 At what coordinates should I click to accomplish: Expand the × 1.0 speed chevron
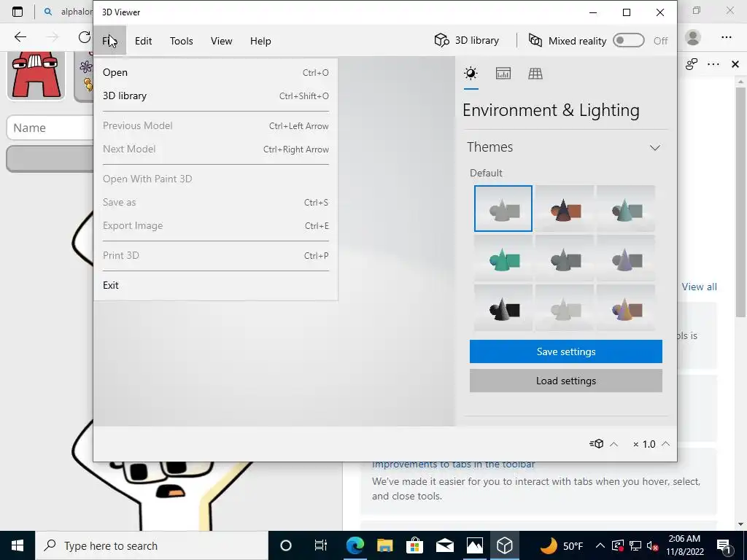[666, 444]
